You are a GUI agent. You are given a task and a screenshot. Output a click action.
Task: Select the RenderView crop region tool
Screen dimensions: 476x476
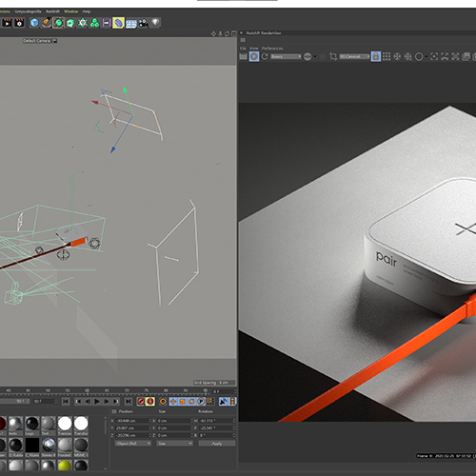click(333, 56)
